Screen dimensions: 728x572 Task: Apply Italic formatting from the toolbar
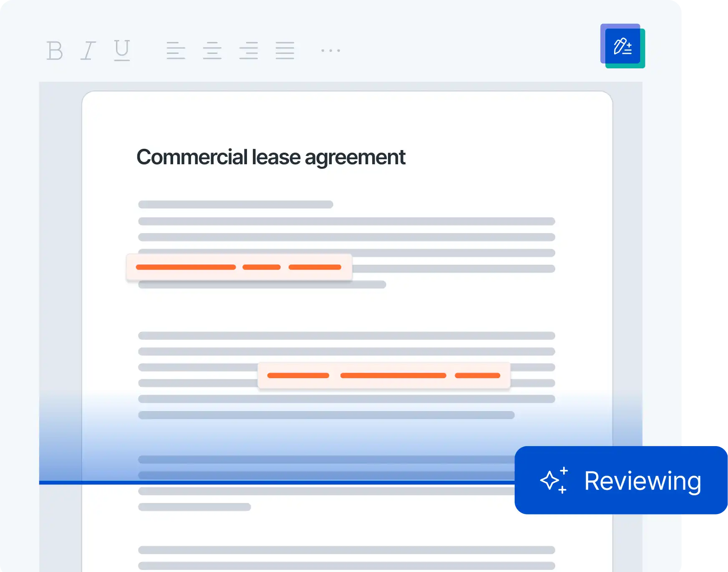[88, 50]
